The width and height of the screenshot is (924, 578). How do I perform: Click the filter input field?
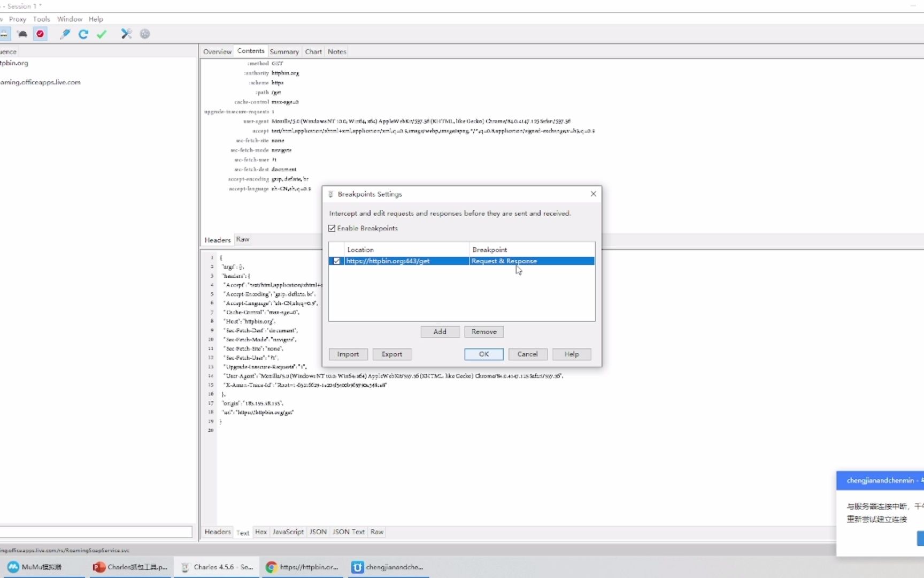click(x=96, y=531)
